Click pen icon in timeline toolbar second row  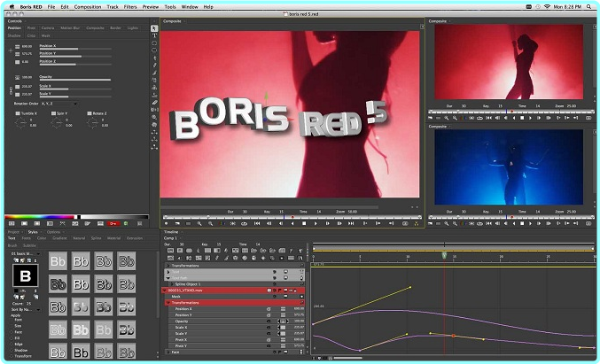217,258
